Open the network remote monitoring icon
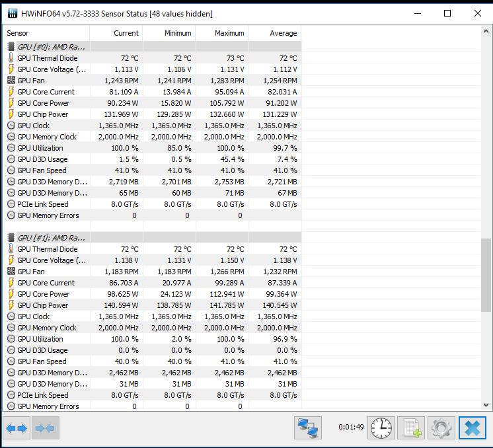Image resolution: width=493 pixels, height=448 pixels. [308, 428]
